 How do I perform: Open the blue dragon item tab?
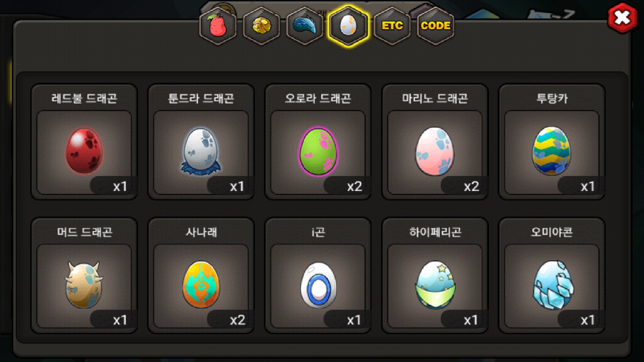point(305,26)
